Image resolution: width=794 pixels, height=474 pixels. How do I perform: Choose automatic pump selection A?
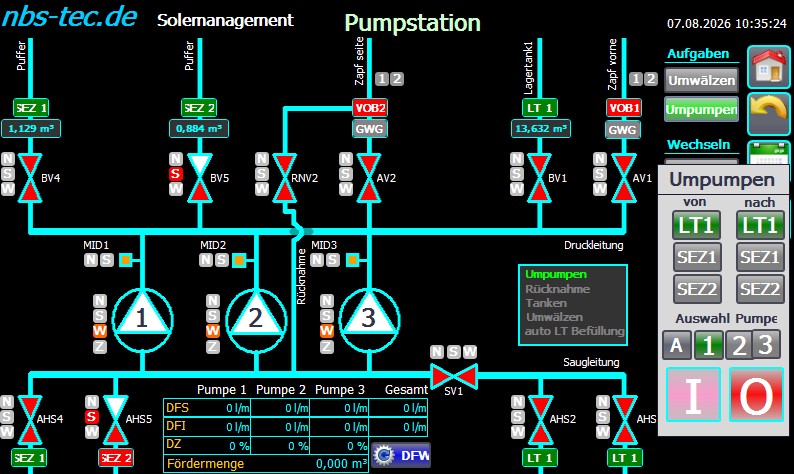pos(677,345)
